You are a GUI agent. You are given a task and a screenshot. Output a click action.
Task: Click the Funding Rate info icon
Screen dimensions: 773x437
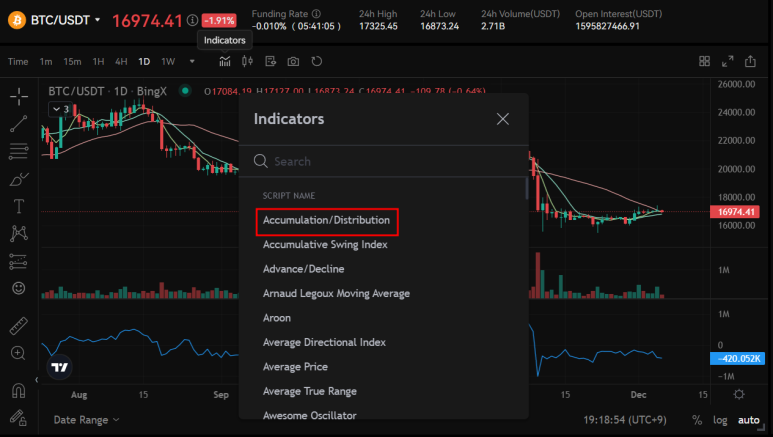tap(316, 14)
